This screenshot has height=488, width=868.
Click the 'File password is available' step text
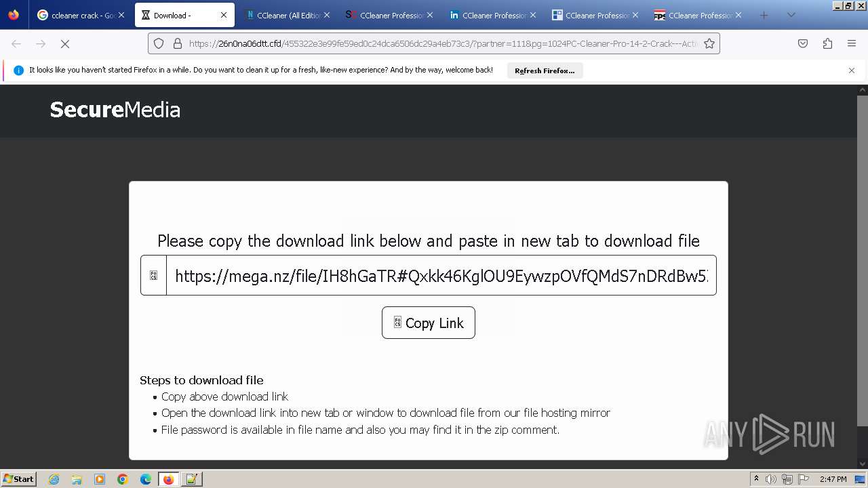pyautogui.click(x=360, y=430)
